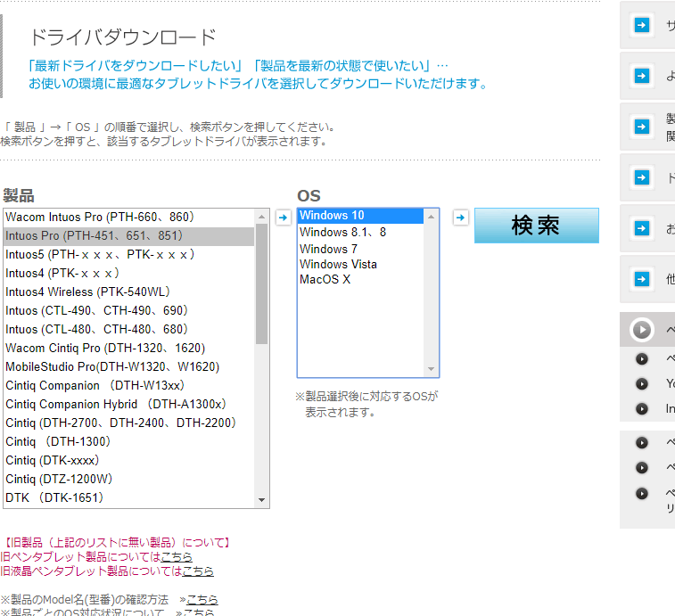Select Intuos4 Wireless (PTK-540WL) product
The width and height of the screenshot is (675, 616).
click(x=128, y=292)
